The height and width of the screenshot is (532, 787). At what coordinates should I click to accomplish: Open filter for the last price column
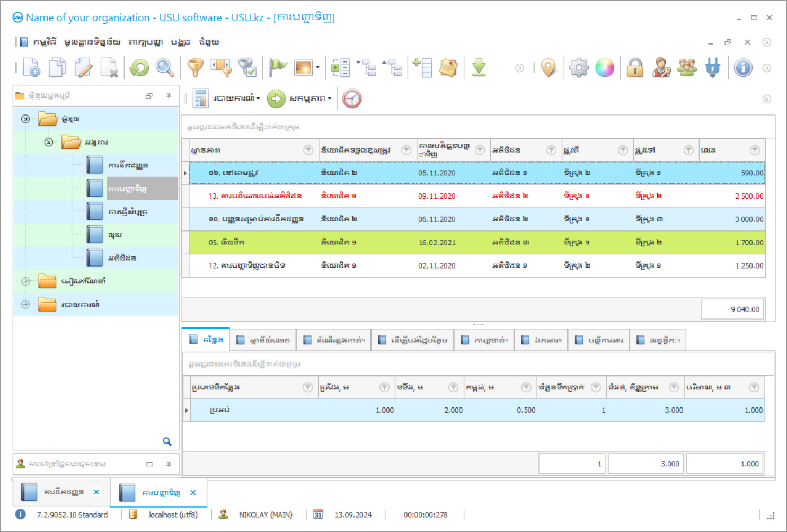click(755, 150)
